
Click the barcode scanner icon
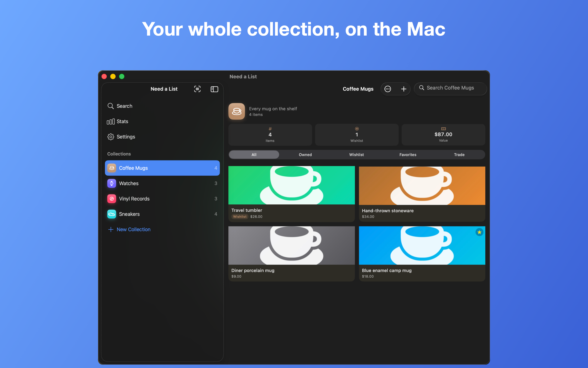click(197, 89)
